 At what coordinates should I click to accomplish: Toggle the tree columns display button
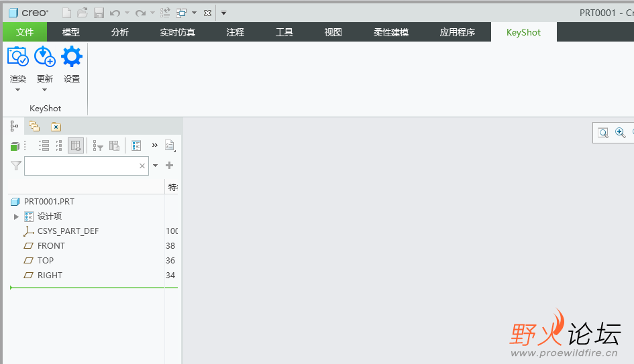[76, 145]
